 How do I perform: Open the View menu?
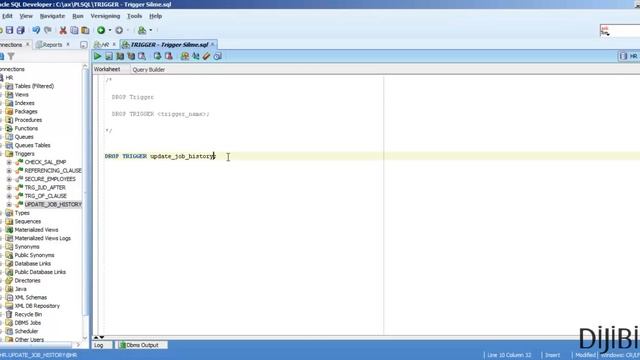26,16
